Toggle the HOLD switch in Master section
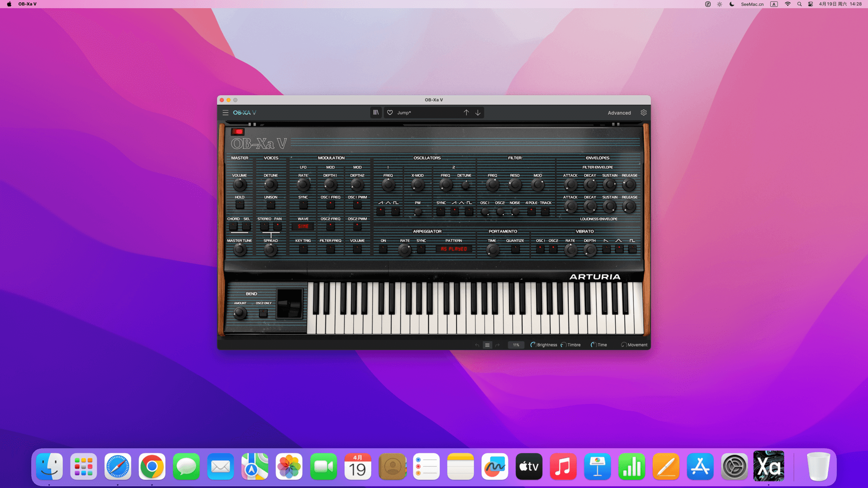 240,205
